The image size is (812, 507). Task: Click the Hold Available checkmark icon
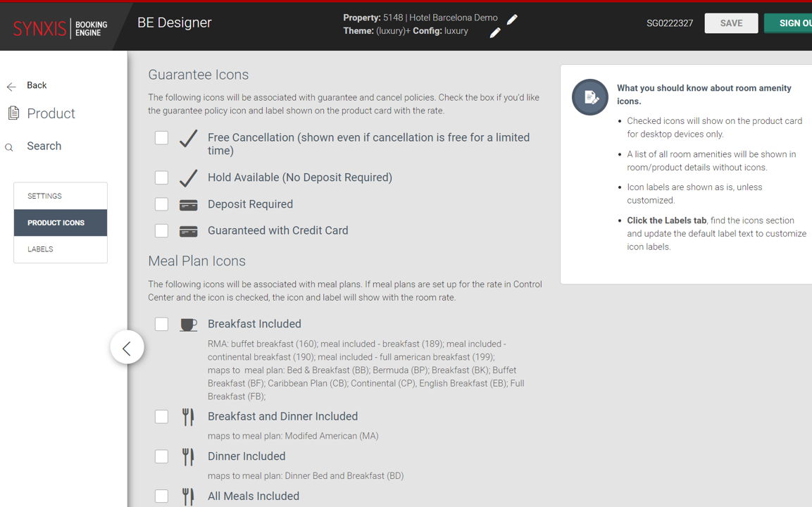point(189,177)
